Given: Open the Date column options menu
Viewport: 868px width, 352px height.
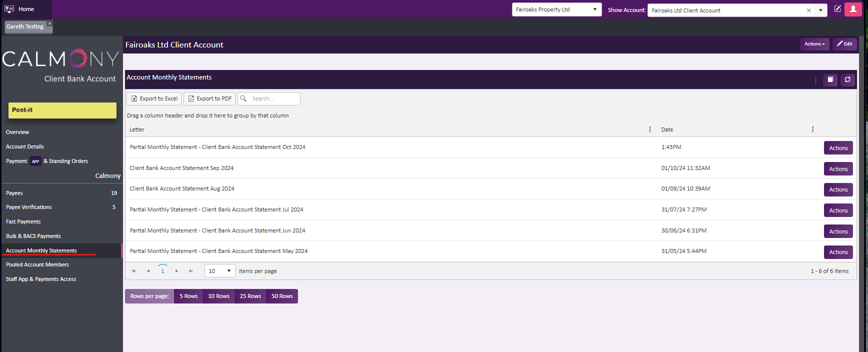Looking at the screenshot, I should (x=812, y=129).
